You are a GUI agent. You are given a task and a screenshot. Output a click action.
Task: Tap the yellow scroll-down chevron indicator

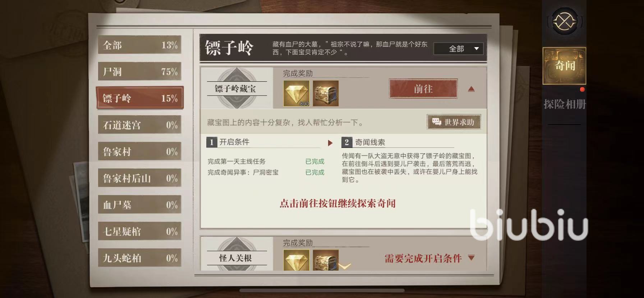pos(345,267)
